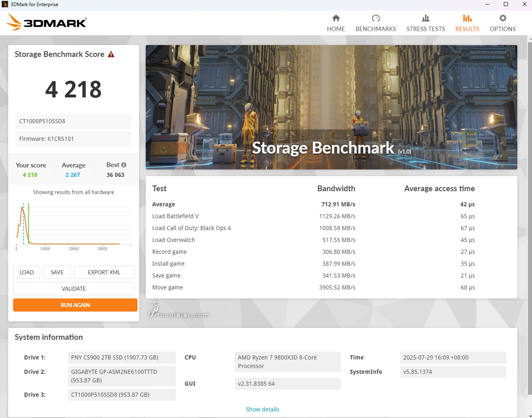Click EXPORT XML button

coord(104,272)
